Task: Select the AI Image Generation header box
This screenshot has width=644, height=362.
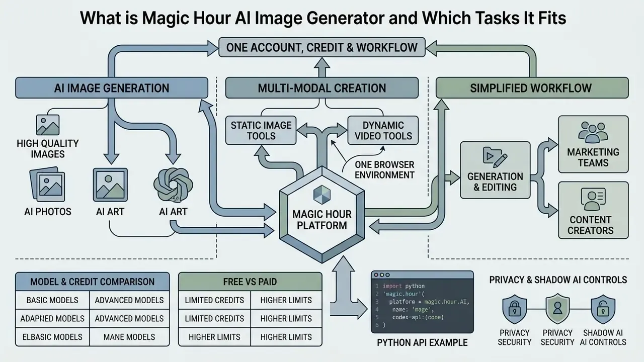Action: coord(112,87)
